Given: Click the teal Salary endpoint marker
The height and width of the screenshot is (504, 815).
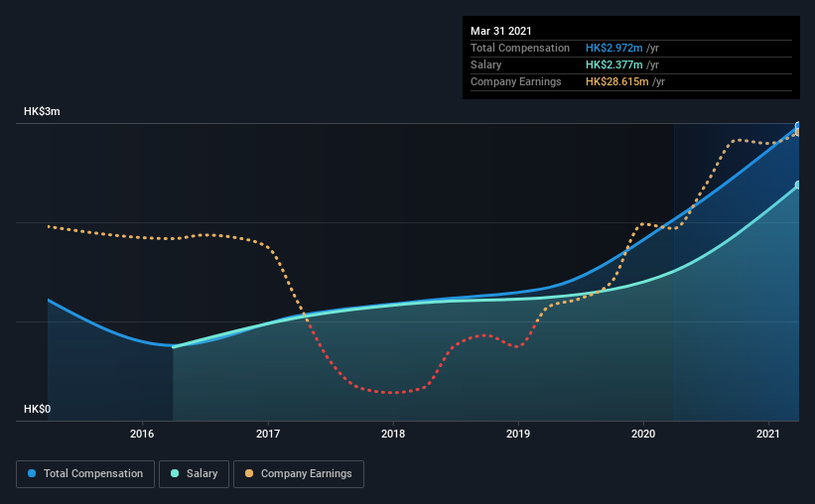Looking at the screenshot, I should pyautogui.click(x=798, y=185).
